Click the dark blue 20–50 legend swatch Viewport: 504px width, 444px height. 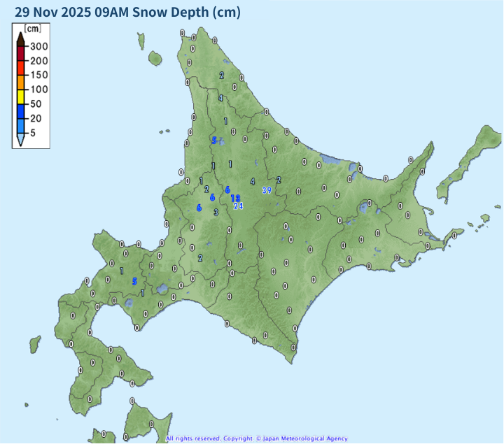(x=21, y=111)
